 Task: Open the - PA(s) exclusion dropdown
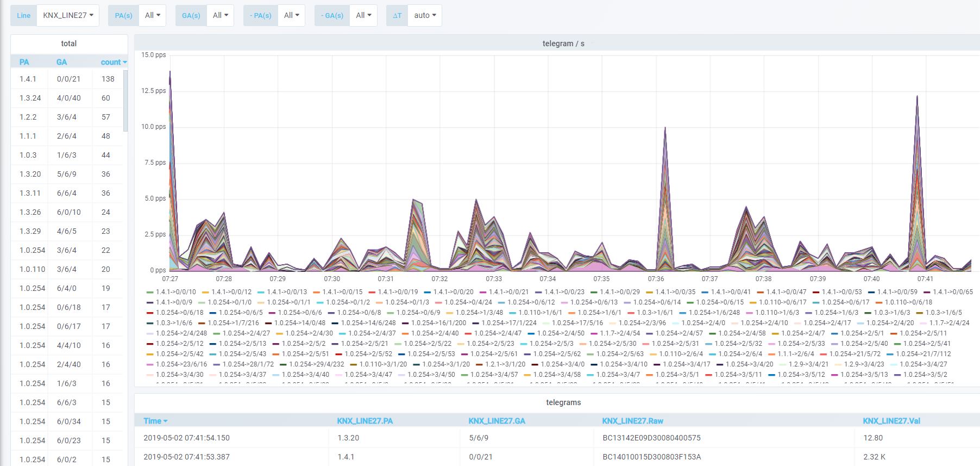click(291, 15)
